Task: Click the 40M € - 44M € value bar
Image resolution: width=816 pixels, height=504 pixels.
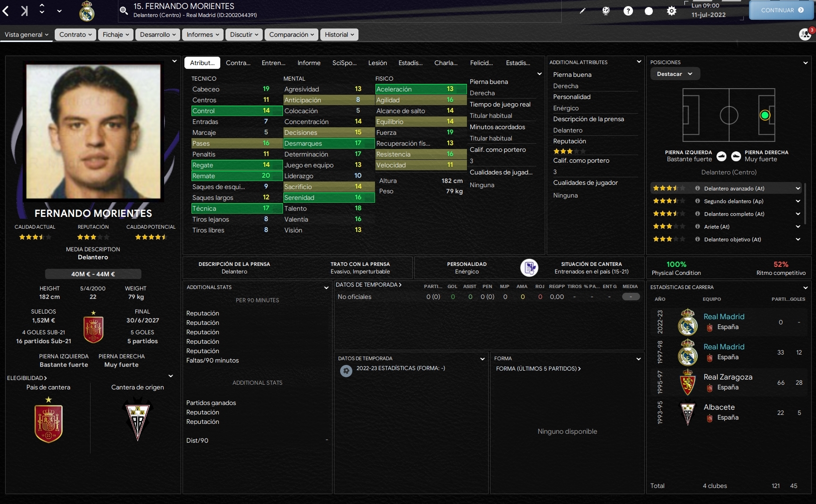Action: tap(93, 274)
